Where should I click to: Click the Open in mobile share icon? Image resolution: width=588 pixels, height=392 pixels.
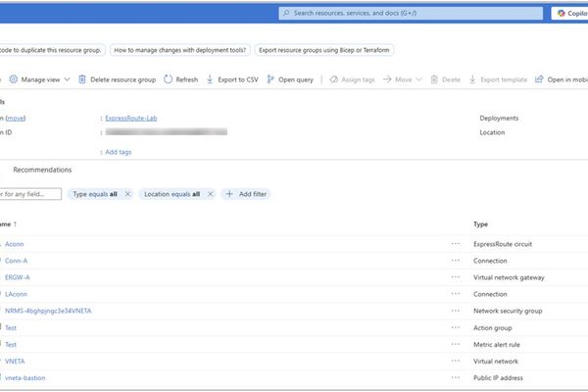[539, 79]
